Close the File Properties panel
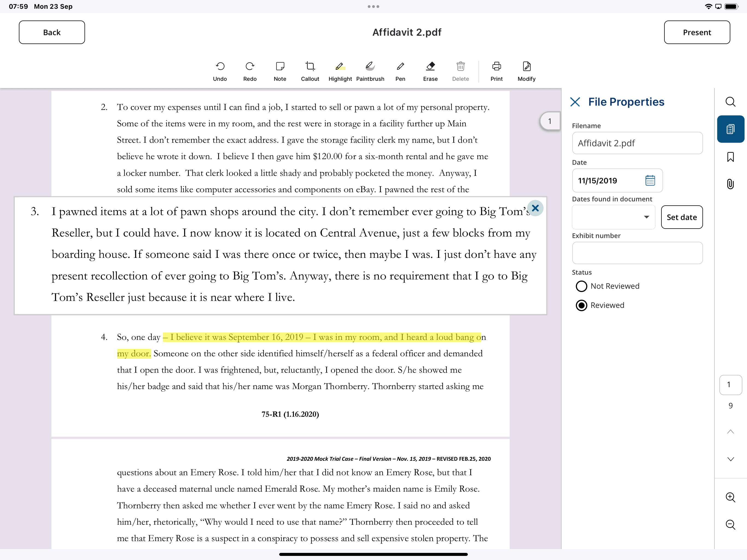The height and width of the screenshot is (560, 747). 575,102
